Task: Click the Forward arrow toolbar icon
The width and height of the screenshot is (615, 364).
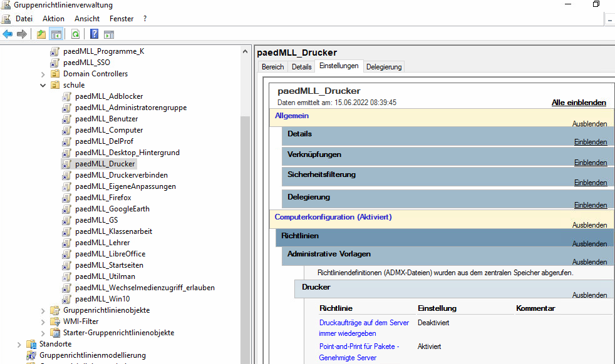Action: click(x=22, y=34)
